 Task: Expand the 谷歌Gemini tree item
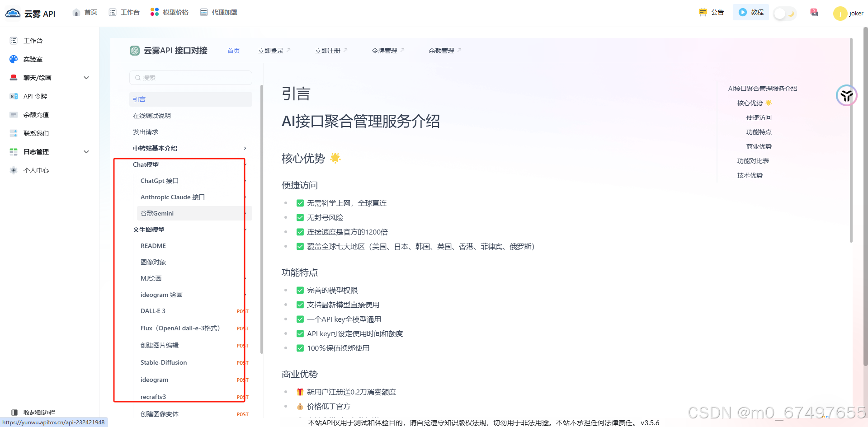click(x=245, y=213)
